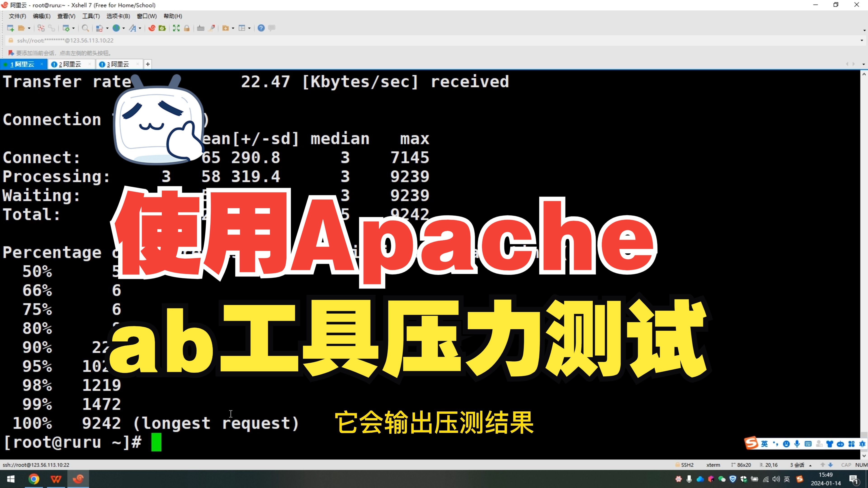Viewport: 868px width, 488px height.
Task: Expand the new folder dropdown arrow
Action: click(x=233, y=28)
